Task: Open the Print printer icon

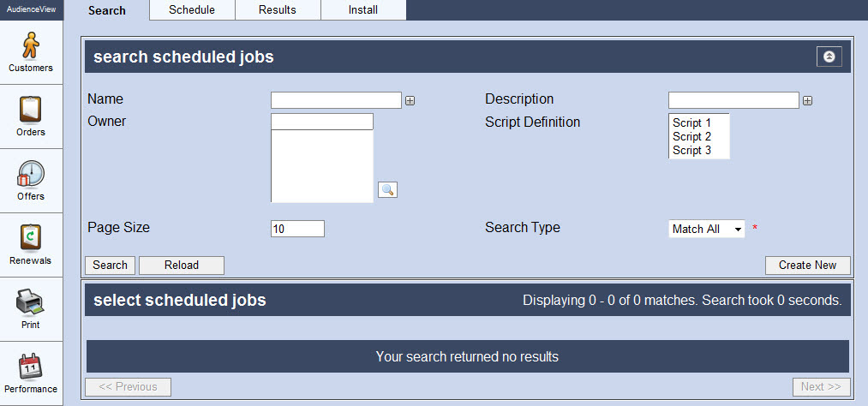Action: [31, 302]
